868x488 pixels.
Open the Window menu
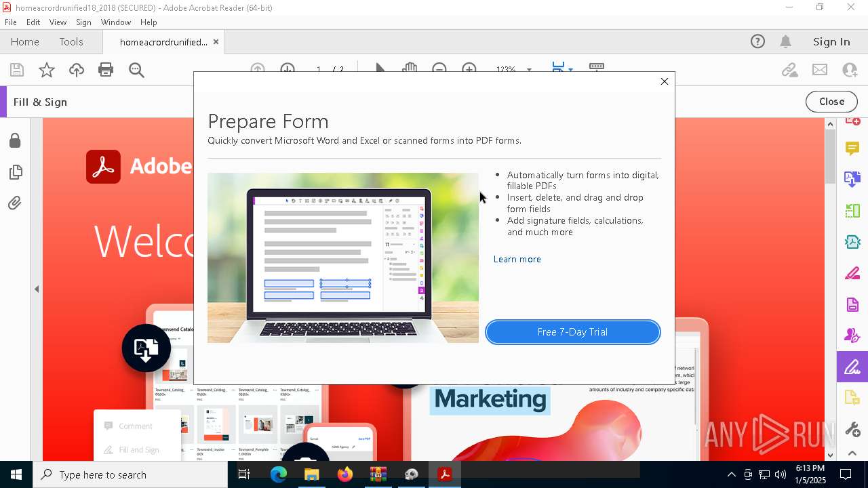116,22
